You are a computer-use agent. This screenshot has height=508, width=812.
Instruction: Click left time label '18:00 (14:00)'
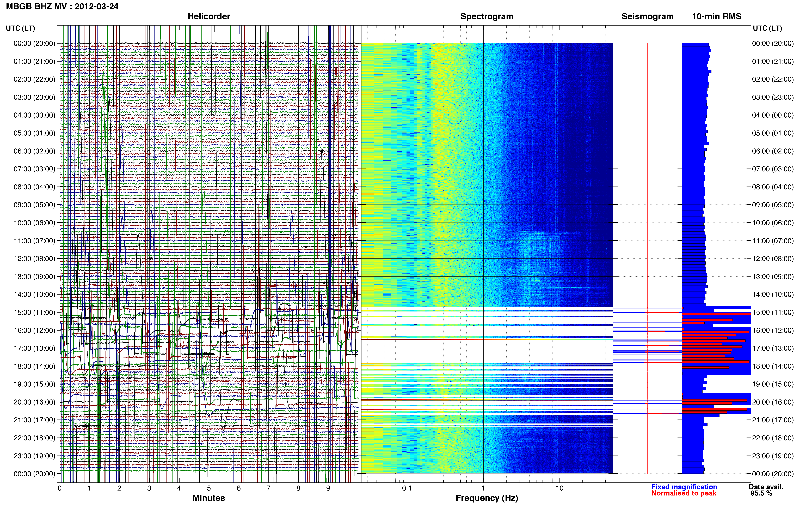tap(34, 366)
